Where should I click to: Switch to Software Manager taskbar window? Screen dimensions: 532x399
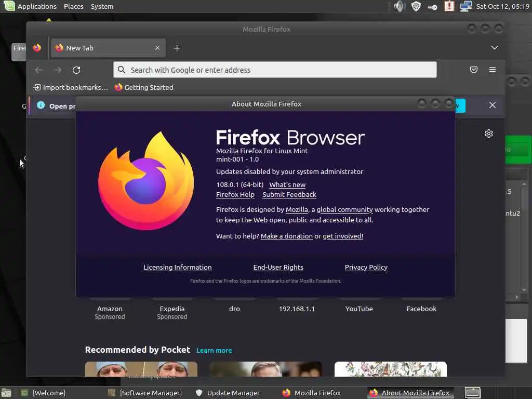tap(145, 393)
